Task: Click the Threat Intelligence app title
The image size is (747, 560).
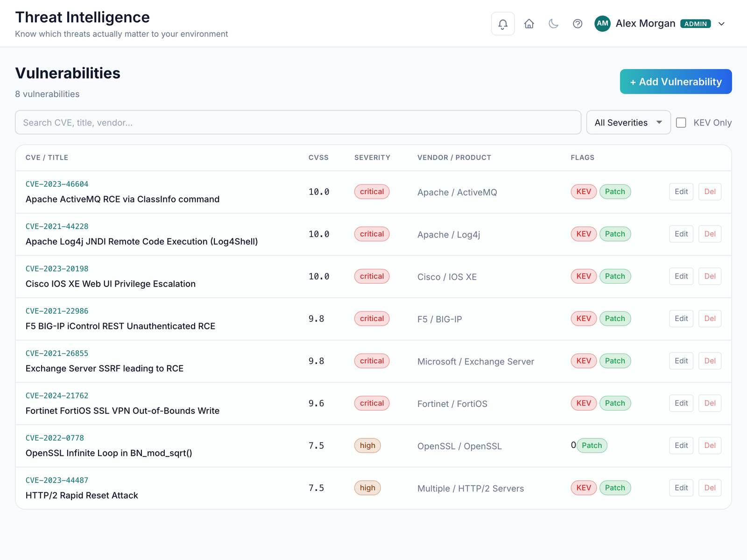Action: coord(83,17)
